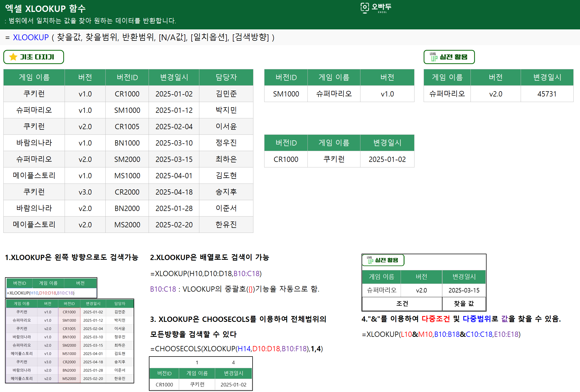Select the 정우진 cell in the large table

point(226,143)
